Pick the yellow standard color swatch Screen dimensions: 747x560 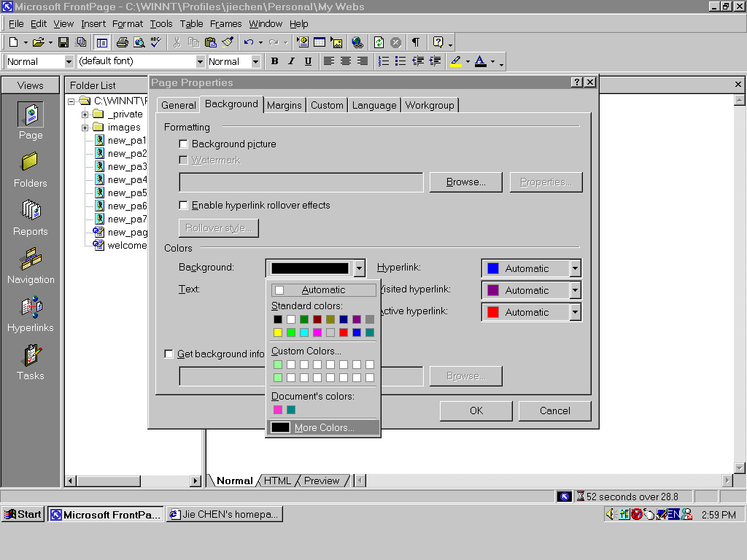tap(277, 332)
